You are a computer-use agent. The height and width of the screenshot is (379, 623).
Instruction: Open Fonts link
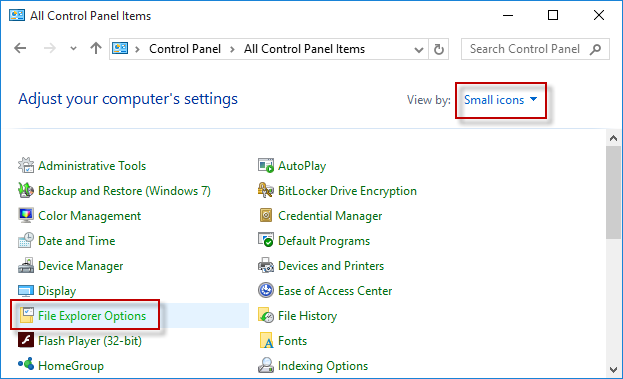coord(292,341)
